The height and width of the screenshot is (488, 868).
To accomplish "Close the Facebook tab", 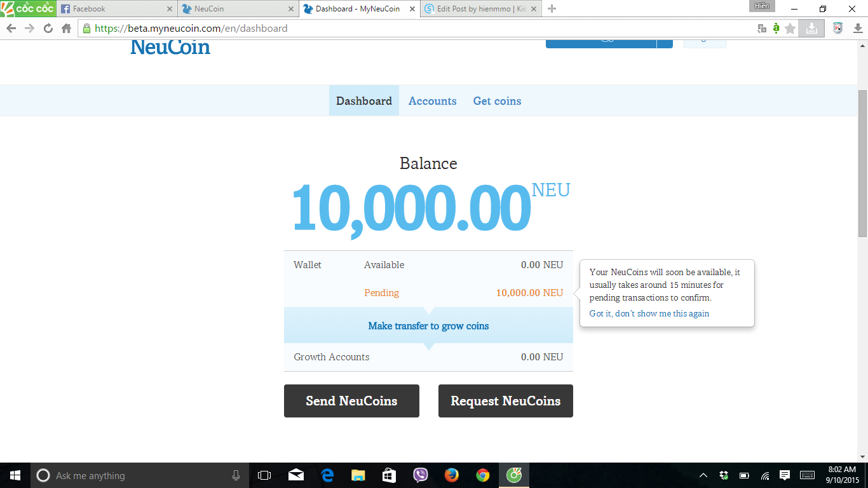I will point(170,9).
